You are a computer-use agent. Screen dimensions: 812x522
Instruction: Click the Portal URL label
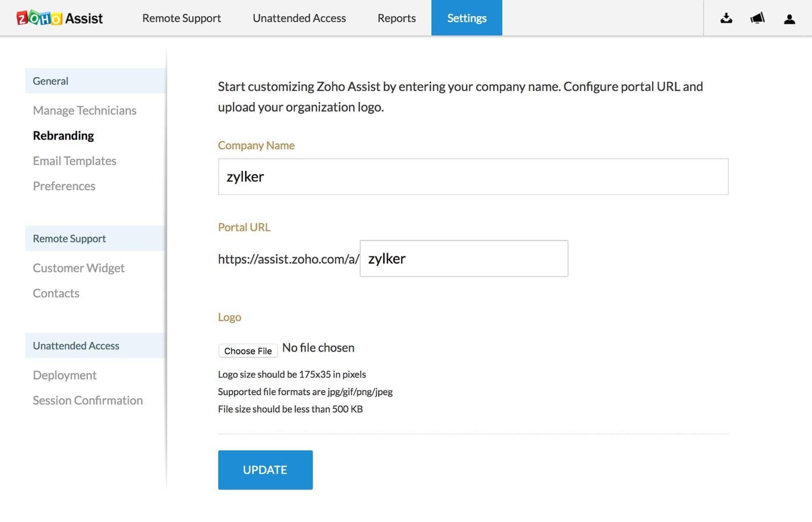coord(244,227)
